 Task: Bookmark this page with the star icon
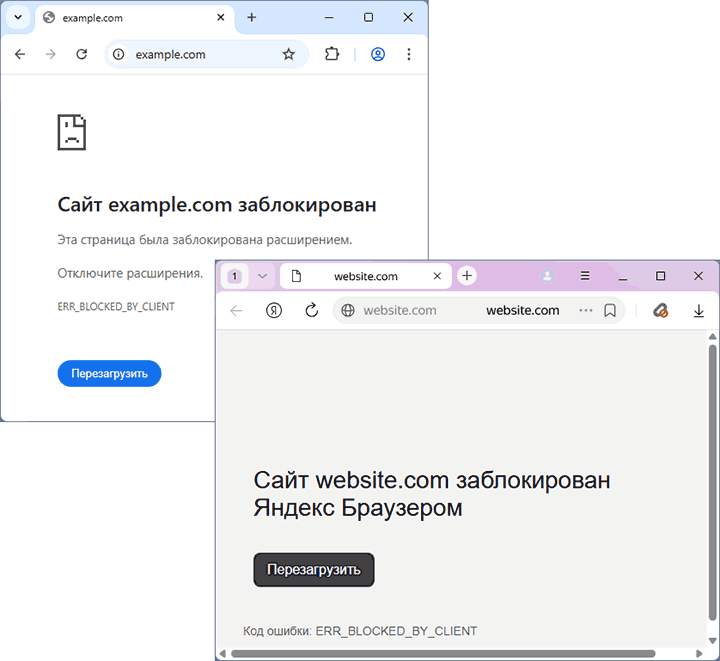click(288, 54)
